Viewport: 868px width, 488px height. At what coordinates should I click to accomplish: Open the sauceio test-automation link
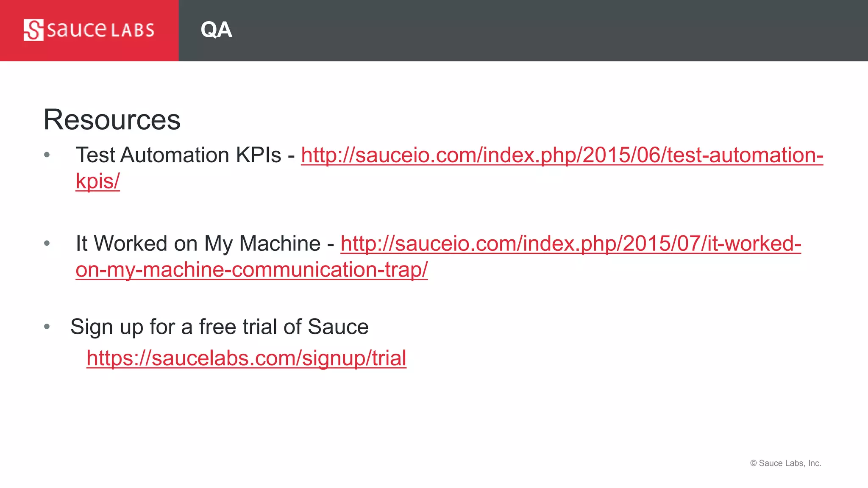click(562, 155)
